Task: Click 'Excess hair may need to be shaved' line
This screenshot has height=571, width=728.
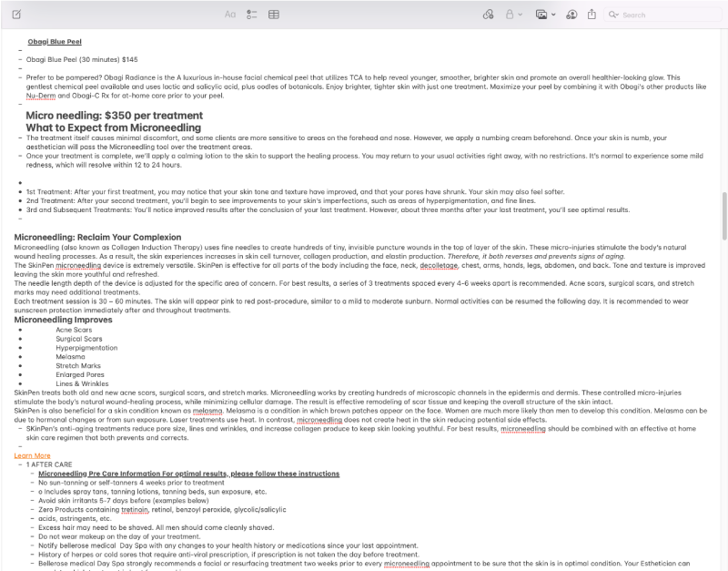Action: click(x=156, y=528)
